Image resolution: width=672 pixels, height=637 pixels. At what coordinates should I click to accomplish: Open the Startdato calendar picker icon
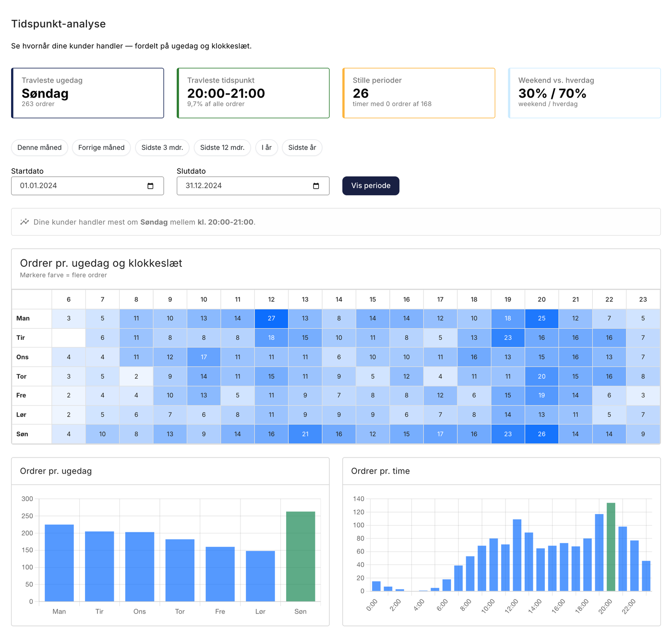coord(150,186)
